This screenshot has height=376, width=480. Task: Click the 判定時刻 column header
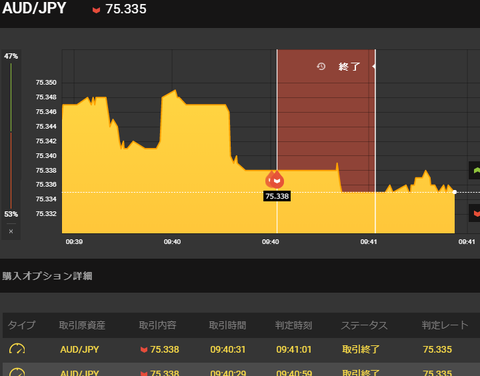(294, 325)
